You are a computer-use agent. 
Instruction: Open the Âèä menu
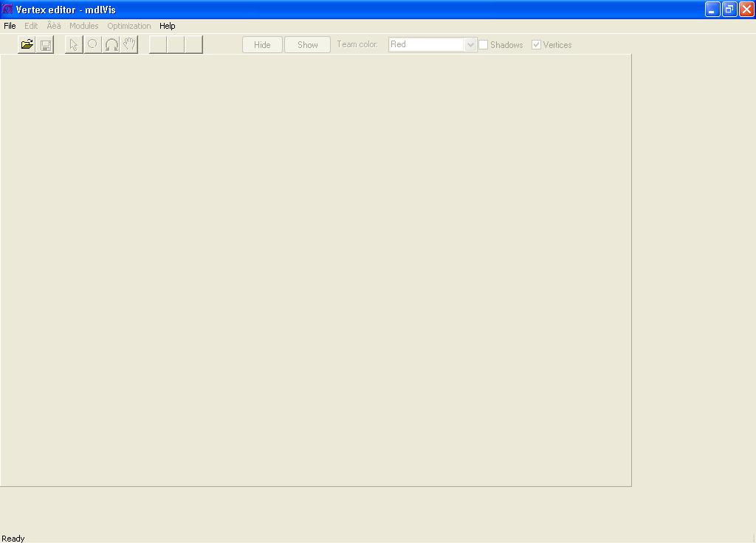tap(53, 26)
